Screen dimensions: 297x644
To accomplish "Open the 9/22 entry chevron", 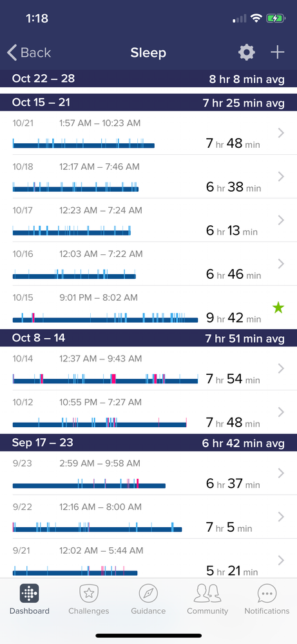I will (x=281, y=517).
